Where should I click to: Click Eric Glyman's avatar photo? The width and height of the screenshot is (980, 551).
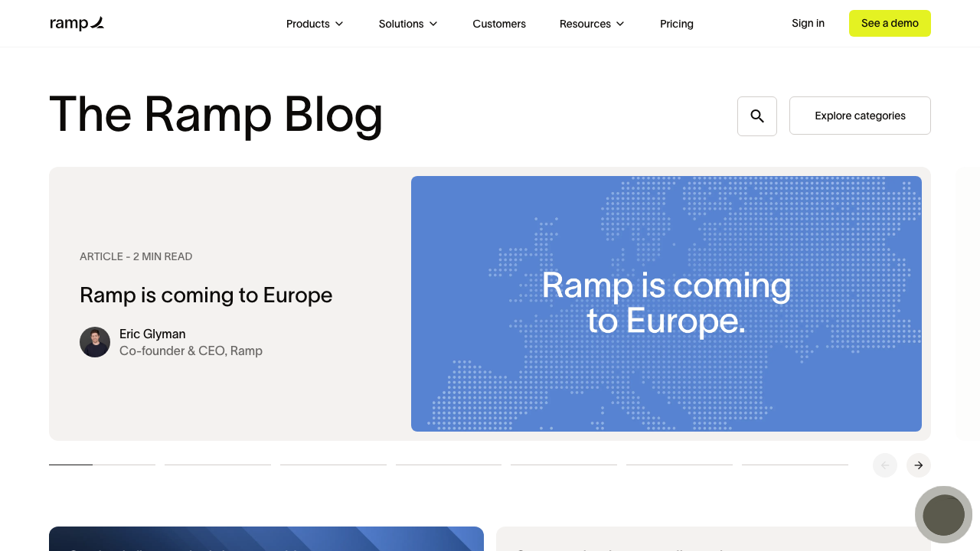95,342
